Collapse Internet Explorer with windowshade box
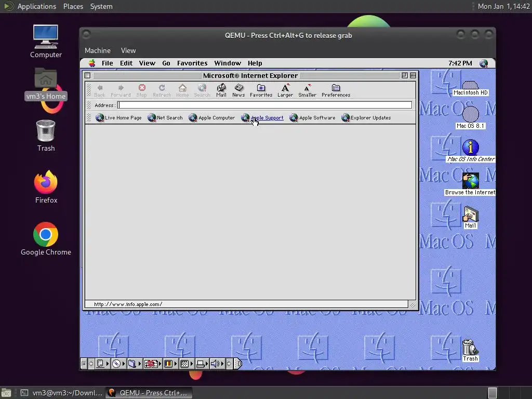This screenshot has height=399, width=532. coord(413,75)
